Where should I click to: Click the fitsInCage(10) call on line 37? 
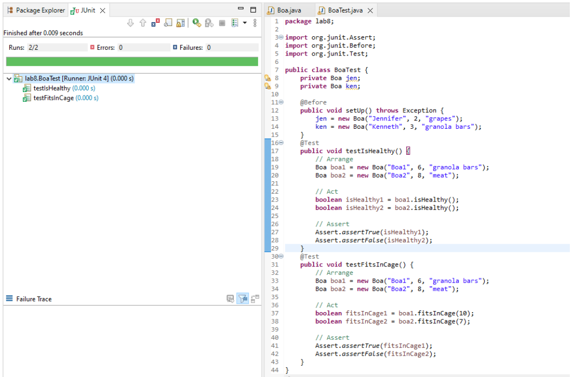(x=444, y=313)
